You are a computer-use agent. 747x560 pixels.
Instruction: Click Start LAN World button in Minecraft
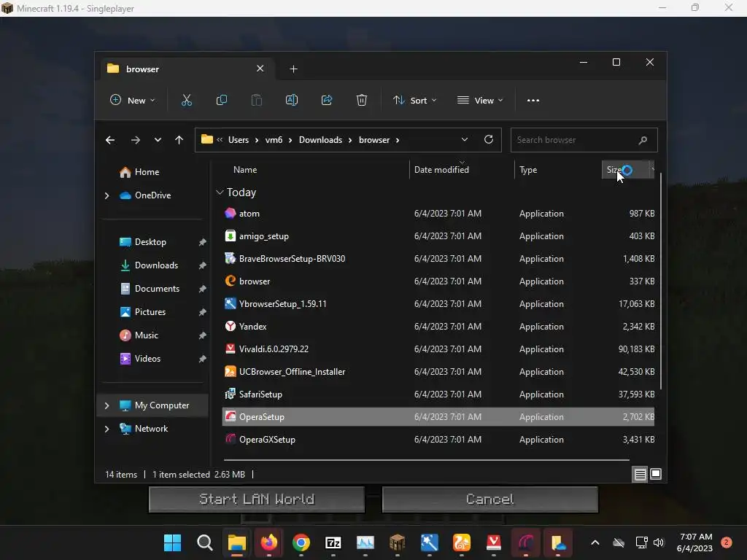(257, 499)
